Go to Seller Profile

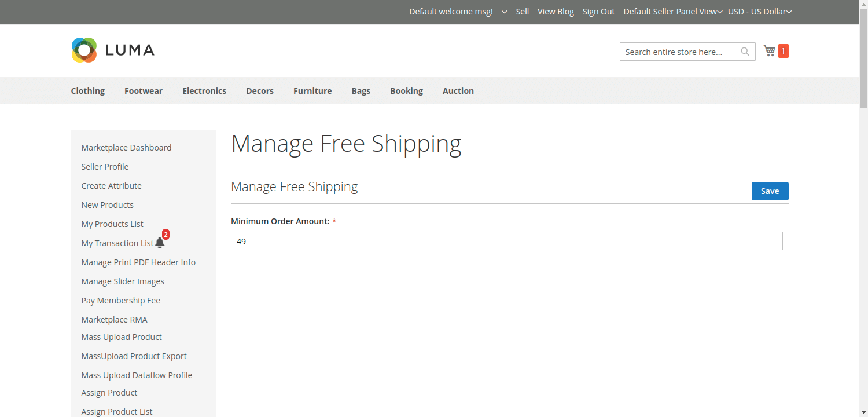[x=105, y=166]
